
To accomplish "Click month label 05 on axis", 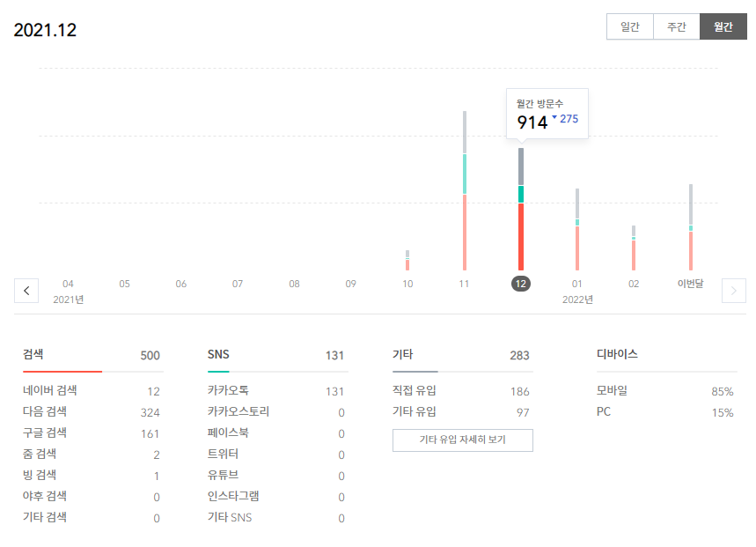I will point(124,284).
